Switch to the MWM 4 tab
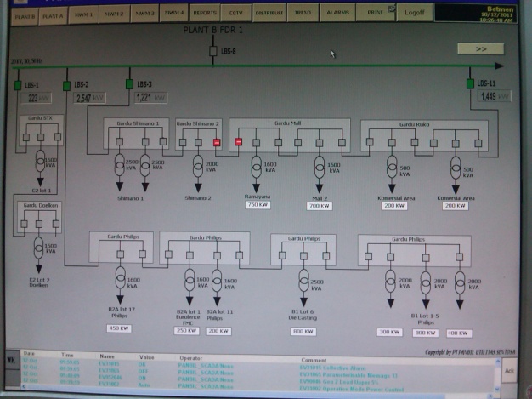 173,13
